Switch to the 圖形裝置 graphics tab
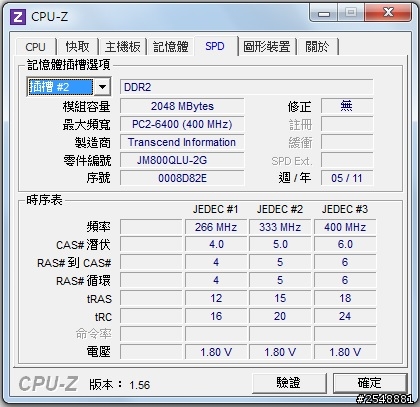Image resolution: width=420 pixels, height=407 pixels. pyautogui.click(x=267, y=47)
